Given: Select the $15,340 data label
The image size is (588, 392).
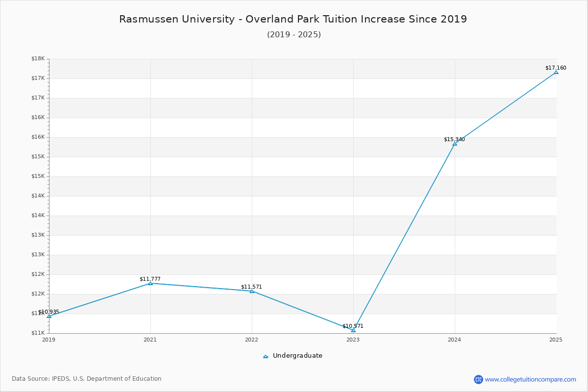Looking at the screenshot, I should [454, 140].
